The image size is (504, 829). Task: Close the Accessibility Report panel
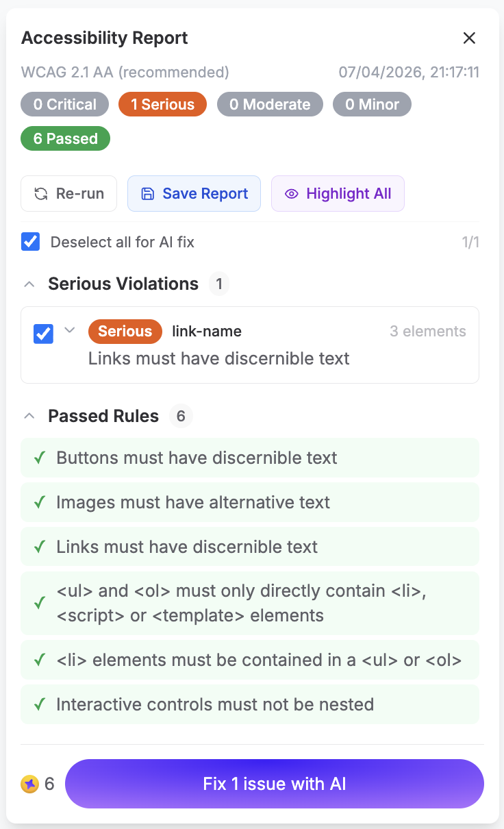click(x=469, y=38)
